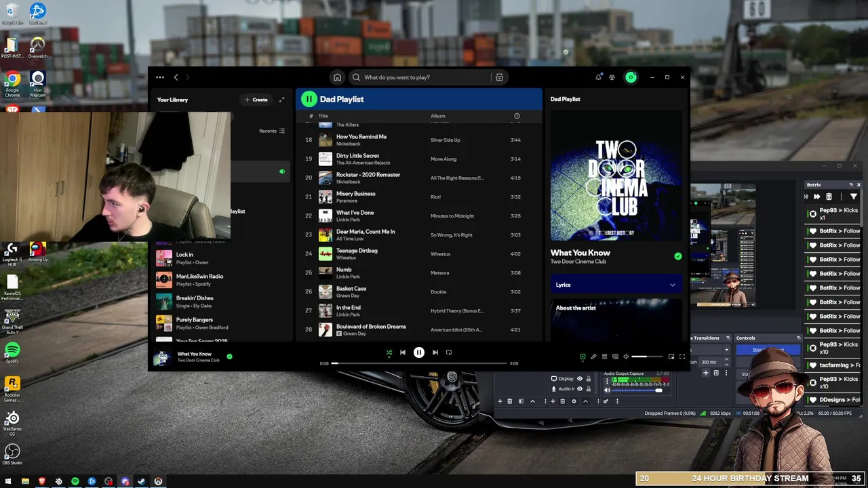Toggle repeat in Spotify player

tap(449, 352)
